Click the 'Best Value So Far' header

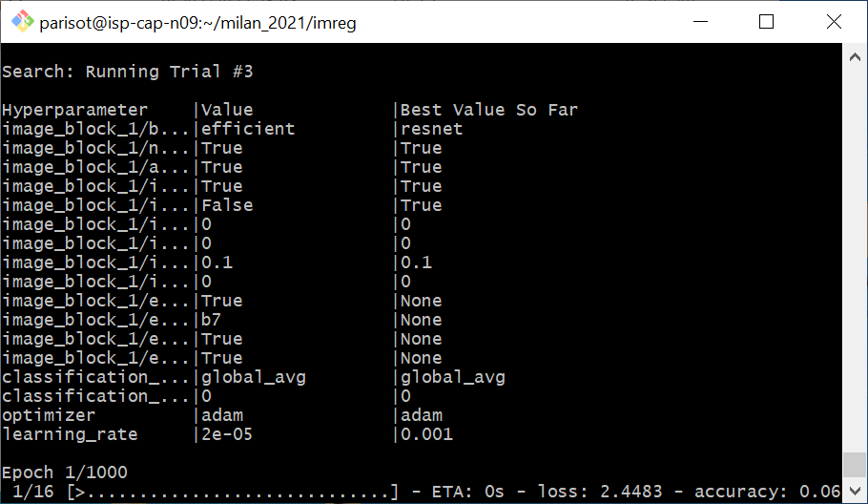coord(488,110)
